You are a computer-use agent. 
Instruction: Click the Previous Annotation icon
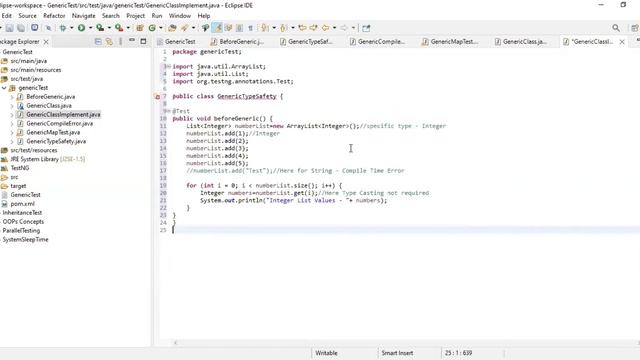pos(284,28)
